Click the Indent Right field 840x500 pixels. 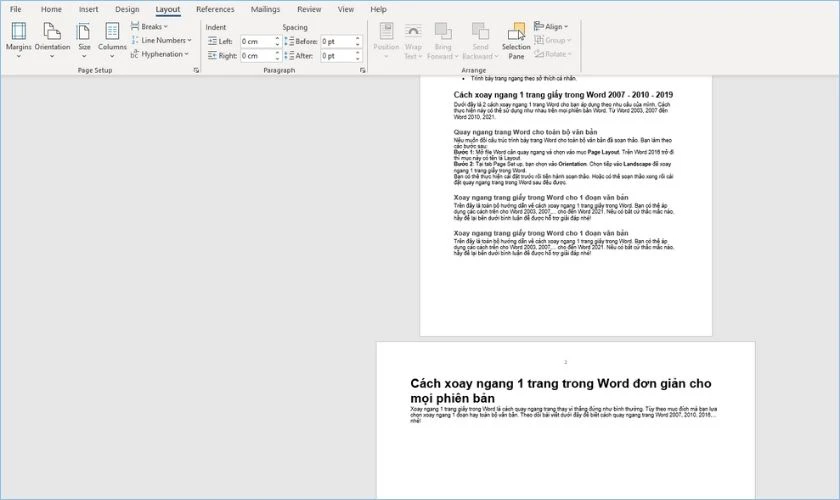tap(257, 56)
